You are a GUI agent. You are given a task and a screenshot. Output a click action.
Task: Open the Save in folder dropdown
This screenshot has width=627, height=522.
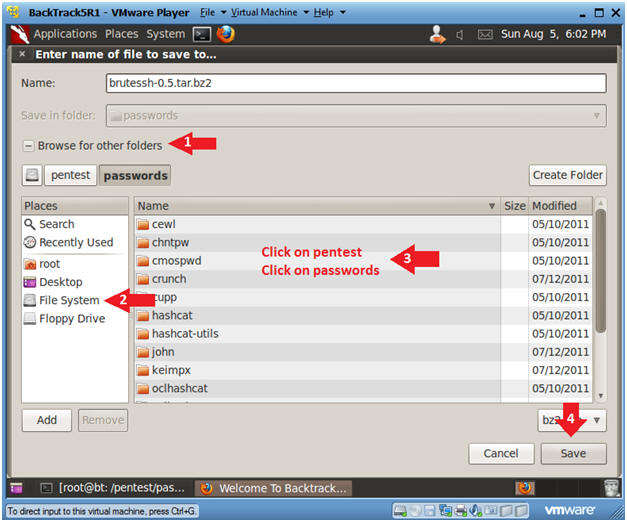(x=356, y=116)
